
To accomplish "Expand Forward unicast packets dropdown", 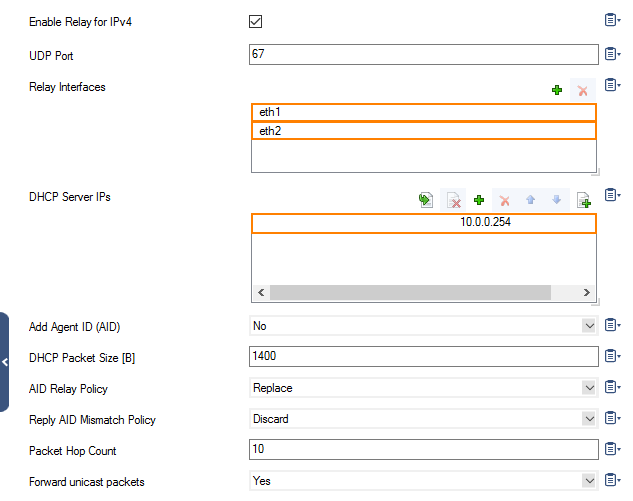I will [588, 481].
